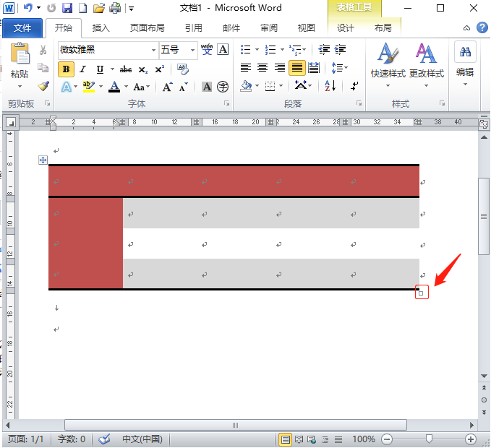
Task: Click the zoom level 100% button
Action: pos(364,439)
